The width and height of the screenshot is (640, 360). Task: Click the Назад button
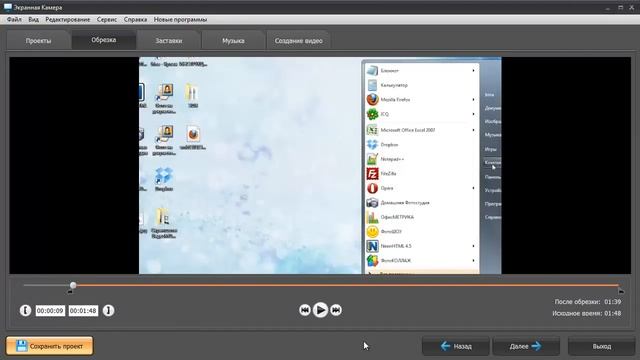(x=456, y=346)
